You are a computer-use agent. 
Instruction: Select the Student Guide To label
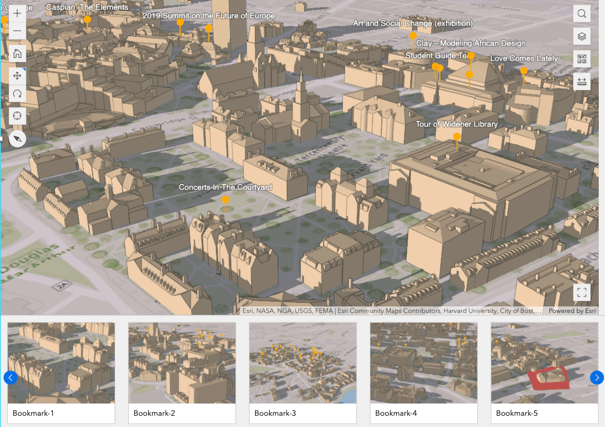[x=436, y=56]
